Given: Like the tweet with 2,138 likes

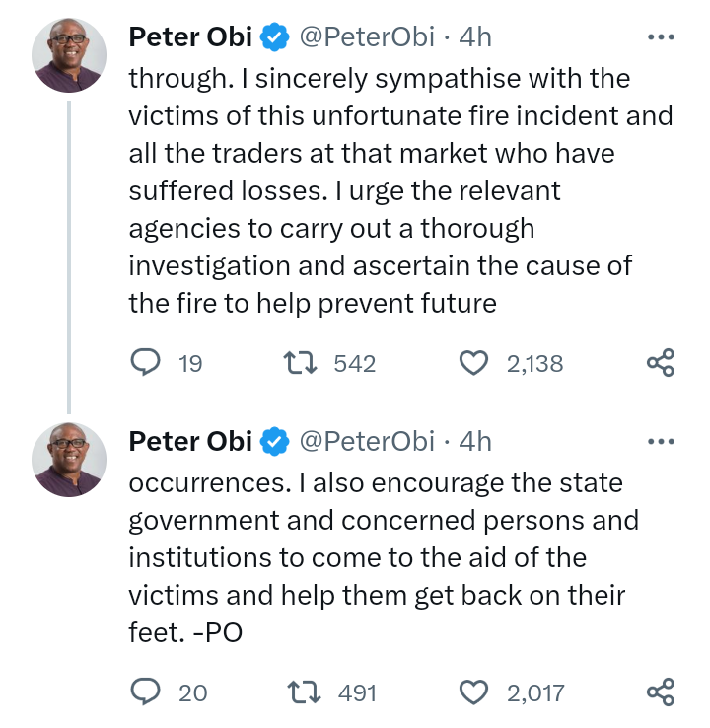Looking at the screenshot, I should (475, 363).
